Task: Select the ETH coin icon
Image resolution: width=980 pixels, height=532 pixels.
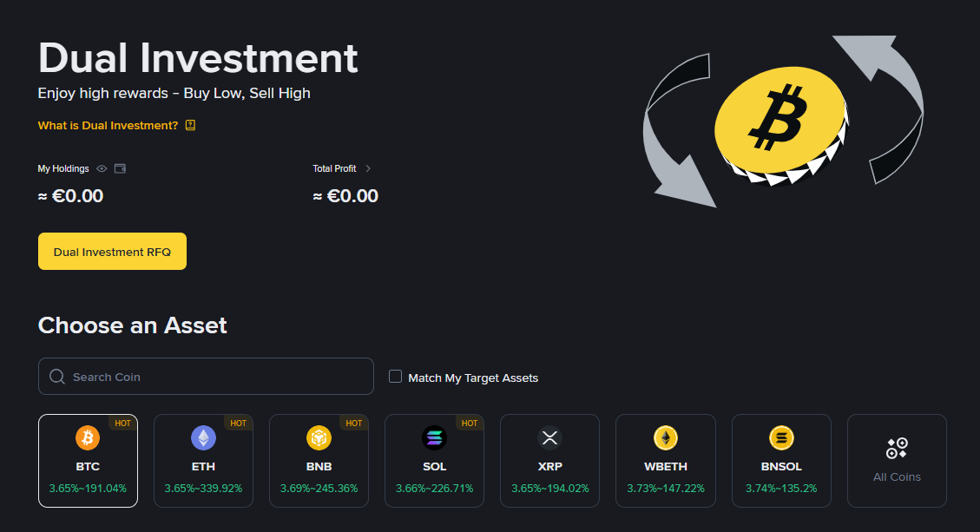Action: [x=203, y=438]
